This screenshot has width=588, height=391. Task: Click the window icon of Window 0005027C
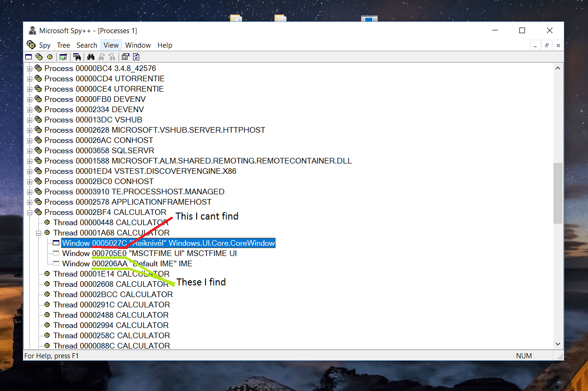coord(56,243)
